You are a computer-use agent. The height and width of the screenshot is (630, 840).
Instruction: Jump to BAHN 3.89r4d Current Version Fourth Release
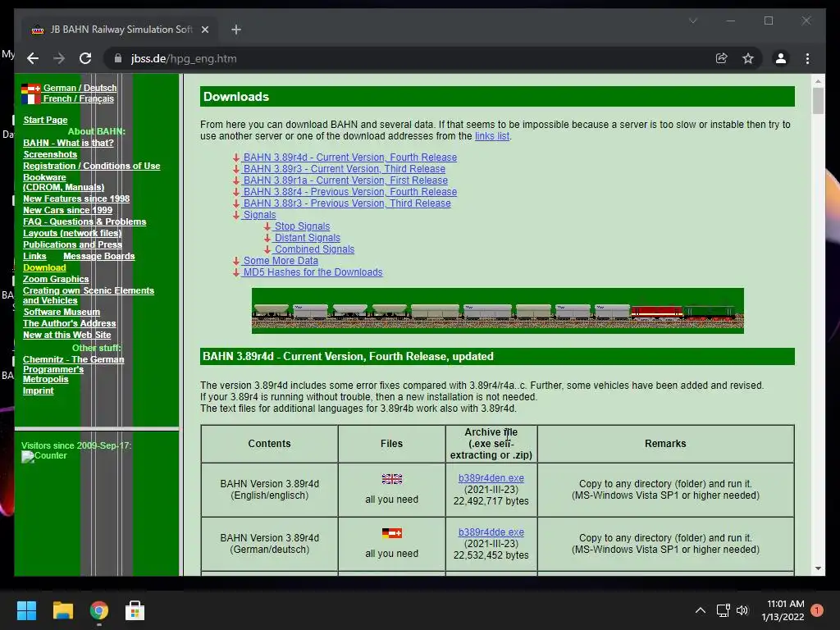[349, 157]
